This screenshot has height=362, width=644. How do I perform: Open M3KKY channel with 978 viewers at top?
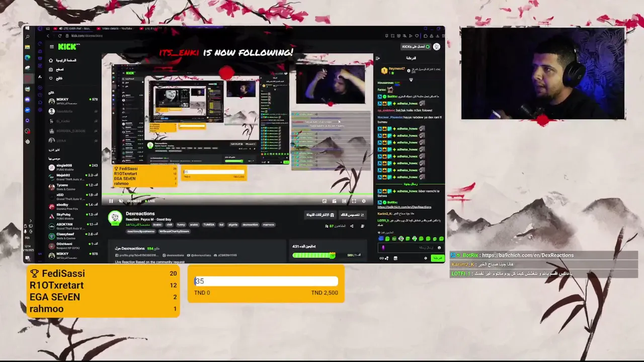[x=73, y=101]
